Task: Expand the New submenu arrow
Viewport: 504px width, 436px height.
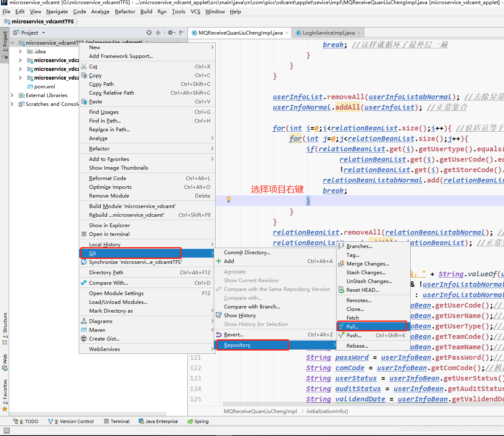Action: 212,48
